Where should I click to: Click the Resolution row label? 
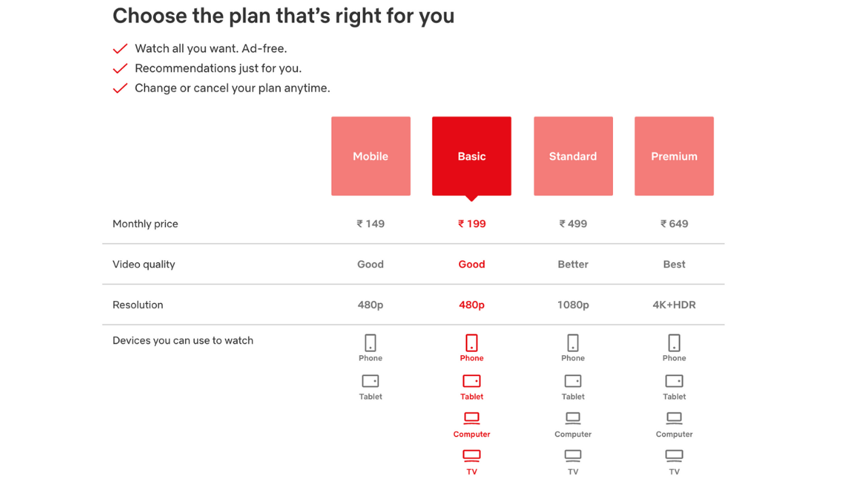point(138,305)
